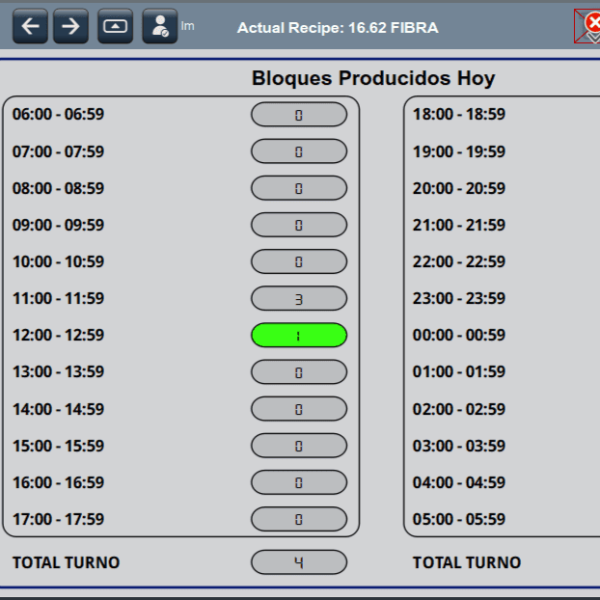Click the right TOTAL TURNO label
This screenshot has height=600, width=600.
click(x=467, y=562)
